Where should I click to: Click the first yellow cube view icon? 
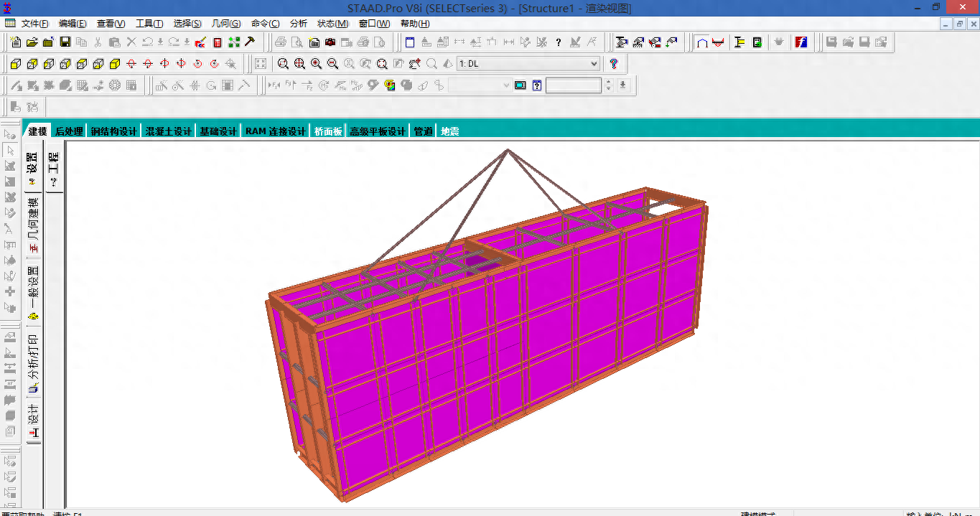point(15,64)
